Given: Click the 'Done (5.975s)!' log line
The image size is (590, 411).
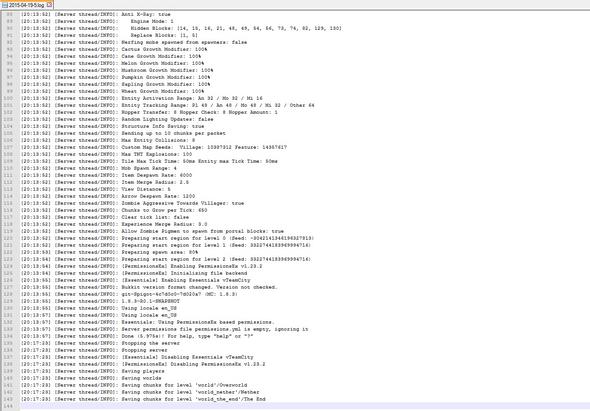Looking at the screenshot, I should click(137, 336).
